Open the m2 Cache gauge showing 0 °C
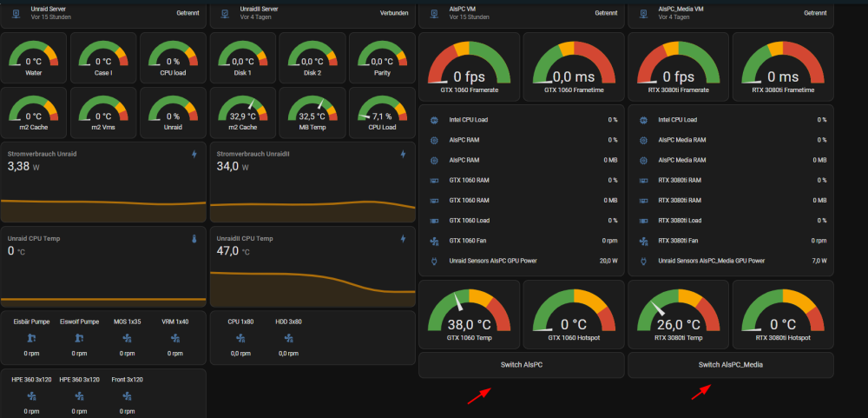Image resolution: width=868 pixels, height=418 pixels. click(34, 113)
